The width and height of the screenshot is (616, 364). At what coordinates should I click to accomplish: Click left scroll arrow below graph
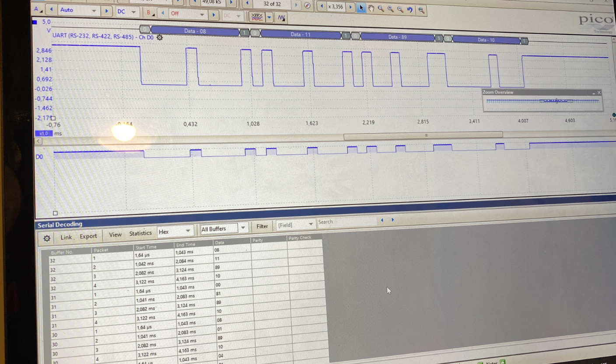38,141
